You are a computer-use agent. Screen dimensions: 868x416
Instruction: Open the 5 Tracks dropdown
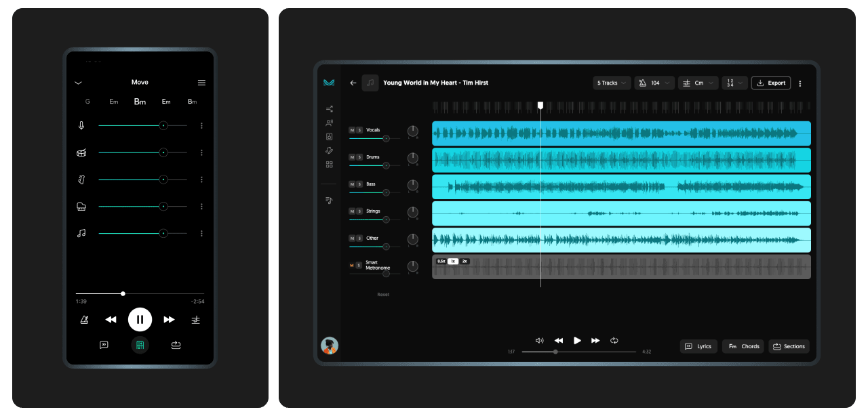[612, 83]
